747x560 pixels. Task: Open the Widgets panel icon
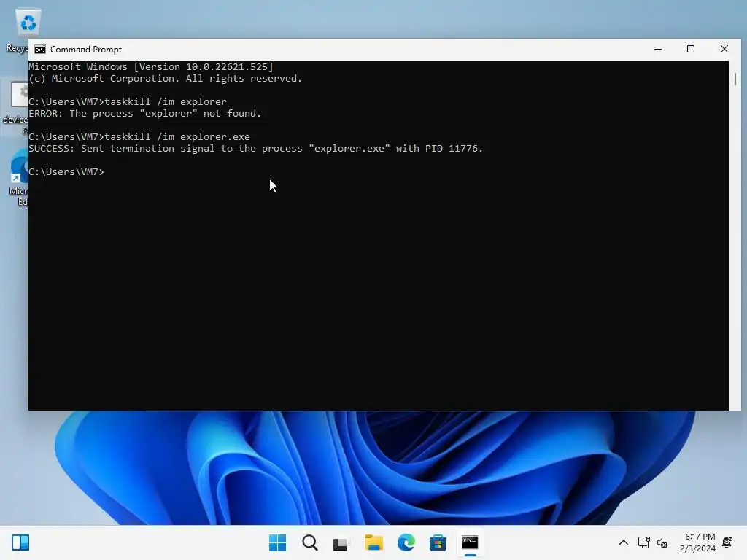click(20, 542)
